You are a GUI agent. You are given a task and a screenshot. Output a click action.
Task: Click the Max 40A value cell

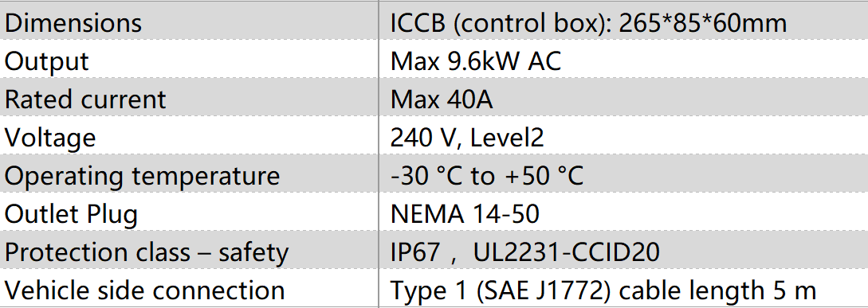[623, 97]
